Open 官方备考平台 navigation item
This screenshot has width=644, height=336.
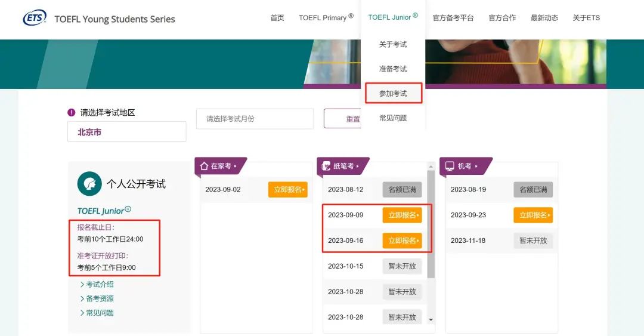pos(453,18)
